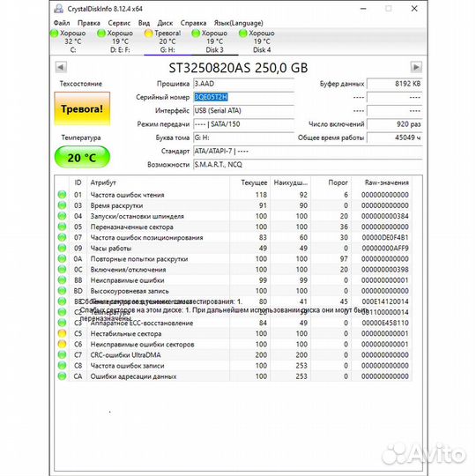This screenshot has height=476, width=476.
Task: Click the Режим передачи field SATA/150
Action: pyautogui.click(x=244, y=124)
